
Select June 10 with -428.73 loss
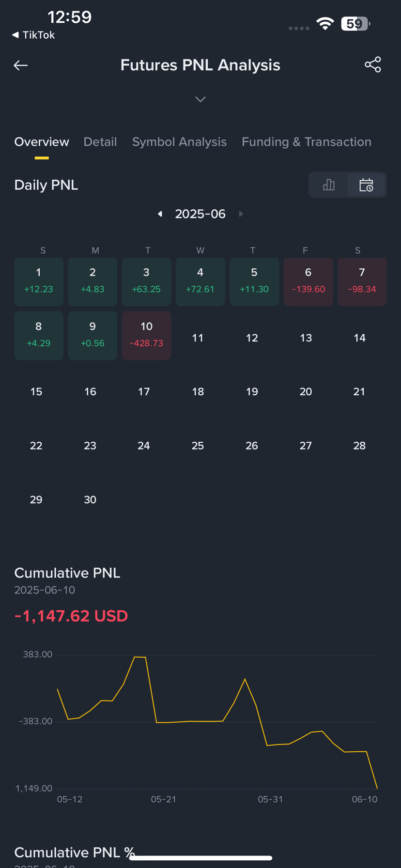click(146, 335)
